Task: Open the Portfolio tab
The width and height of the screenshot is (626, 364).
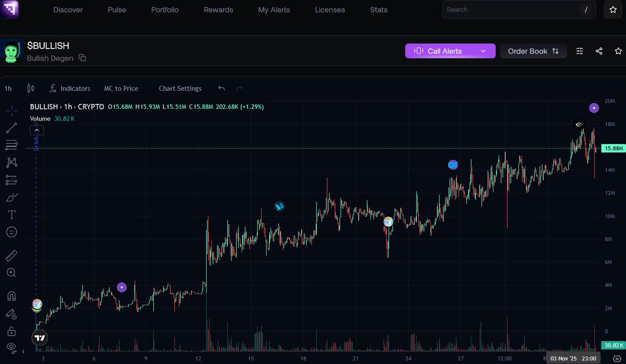Action: click(165, 10)
